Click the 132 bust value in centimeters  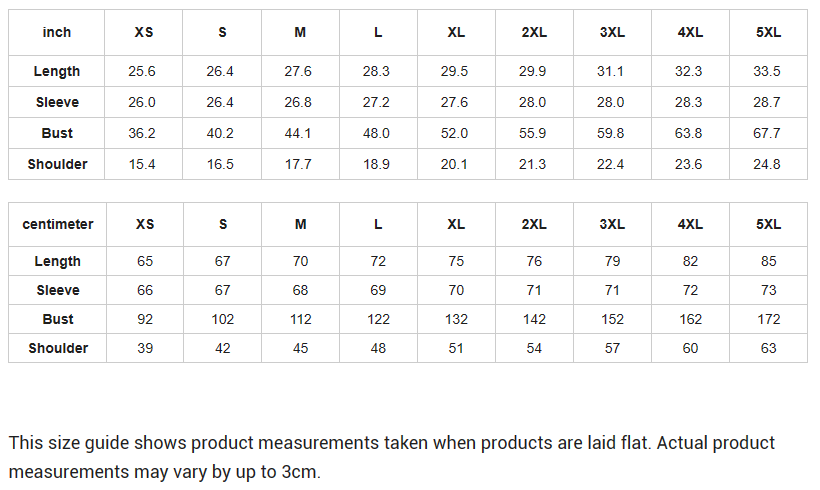[x=456, y=319]
